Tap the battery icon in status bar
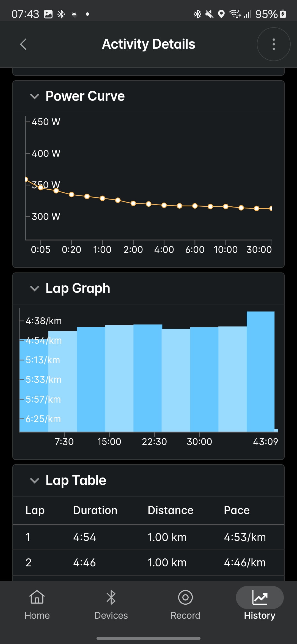Viewport: 297px width, 644px height. 283,14
